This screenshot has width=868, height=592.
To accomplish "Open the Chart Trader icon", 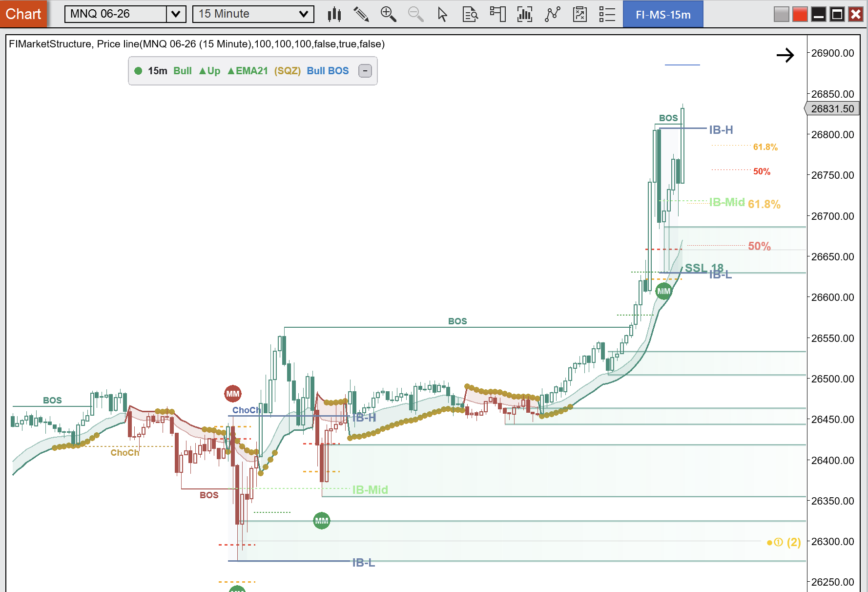I will [497, 14].
